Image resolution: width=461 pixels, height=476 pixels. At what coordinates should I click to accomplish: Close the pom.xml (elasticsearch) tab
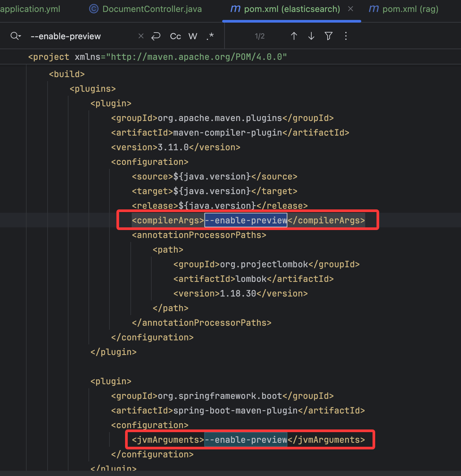click(x=351, y=9)
